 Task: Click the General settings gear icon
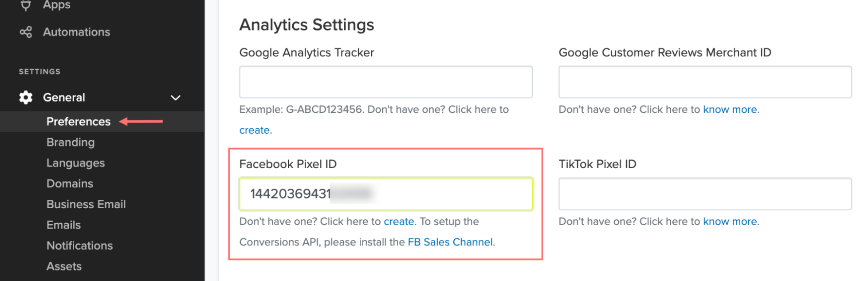point(26,98)
